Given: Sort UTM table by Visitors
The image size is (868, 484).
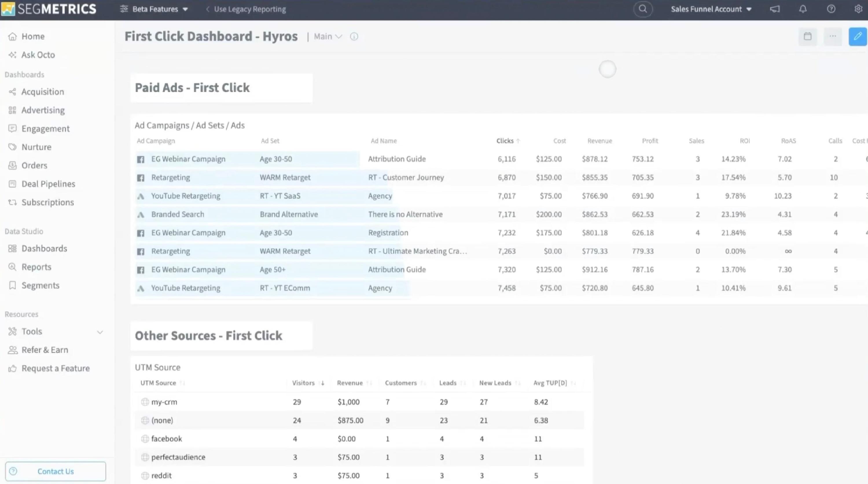Looking at the screenshot, I should [308, 383].
